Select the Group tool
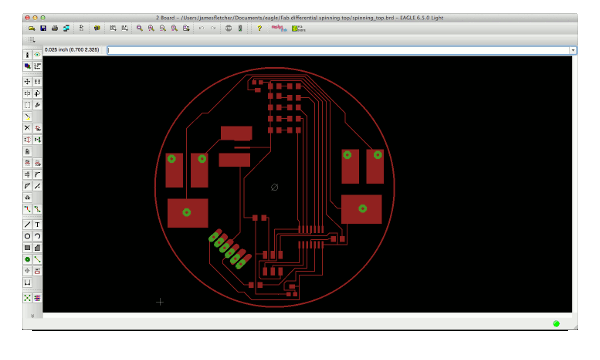Image resolution: width=600 pixels, height=360 pixels. point(27,105)
